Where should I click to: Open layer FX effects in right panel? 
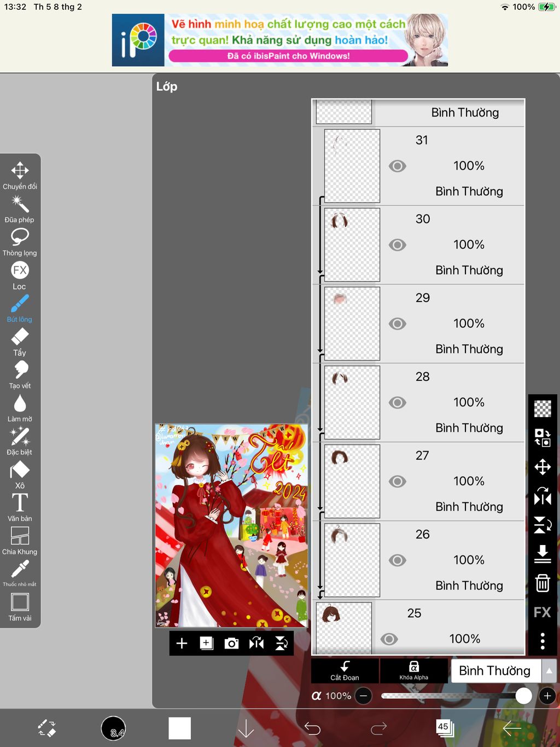pos(542,612)
